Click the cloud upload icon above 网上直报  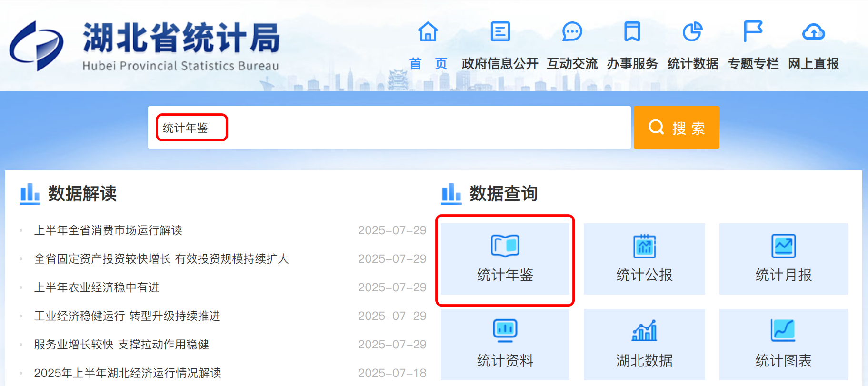813,32
